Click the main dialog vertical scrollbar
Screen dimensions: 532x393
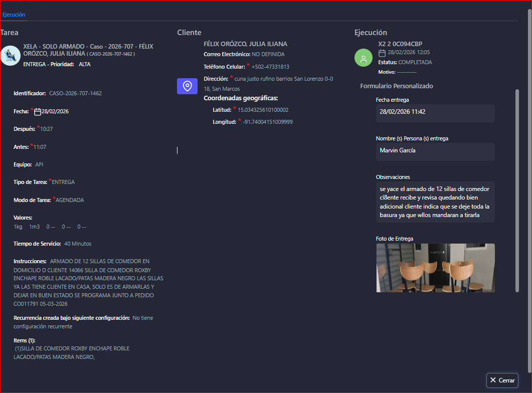[x=529, y=150]
